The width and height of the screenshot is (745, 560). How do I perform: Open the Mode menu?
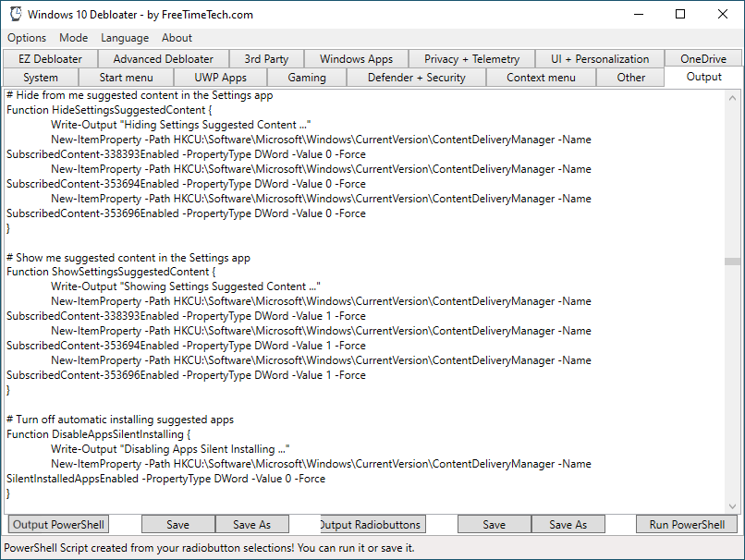pos(74,38)
